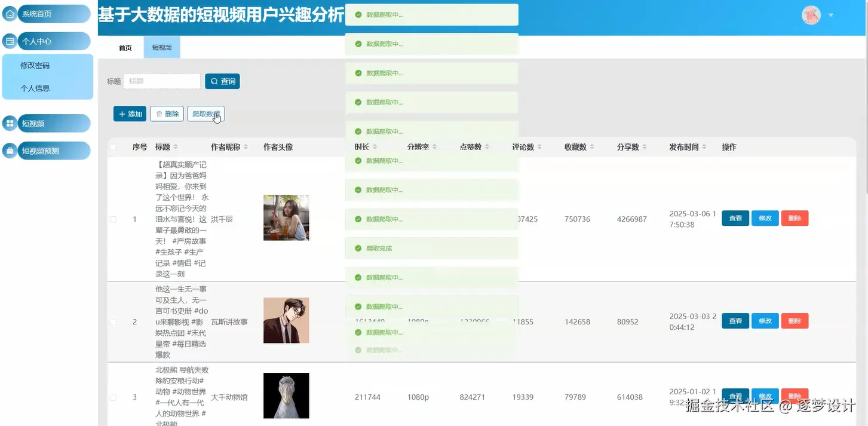
Task: Click red 删除 for the 洪千辰 row
Action: click(x=795, y=219)
